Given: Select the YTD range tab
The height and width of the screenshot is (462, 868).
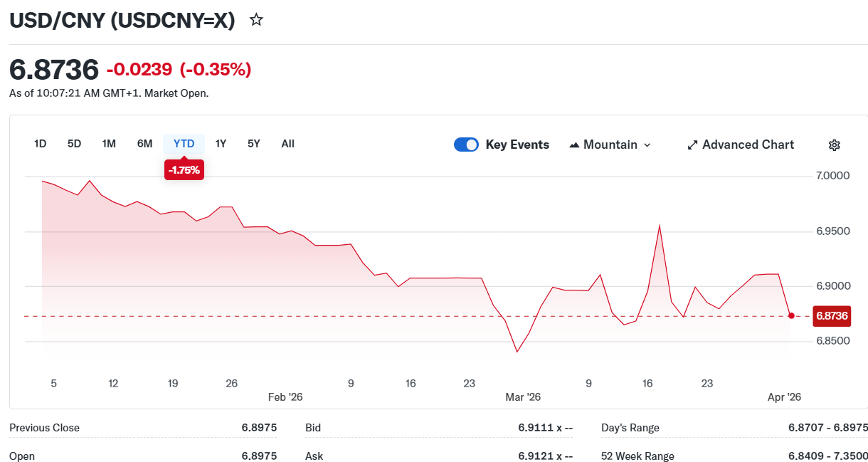Looking at the screenshot, I should click(184, 144).
